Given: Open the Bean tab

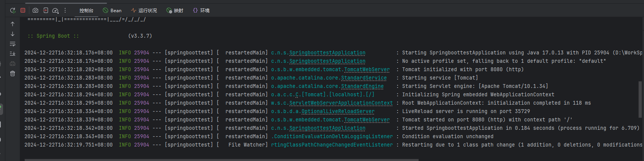Looking at the screenshot, I should [x=112, y=11].
